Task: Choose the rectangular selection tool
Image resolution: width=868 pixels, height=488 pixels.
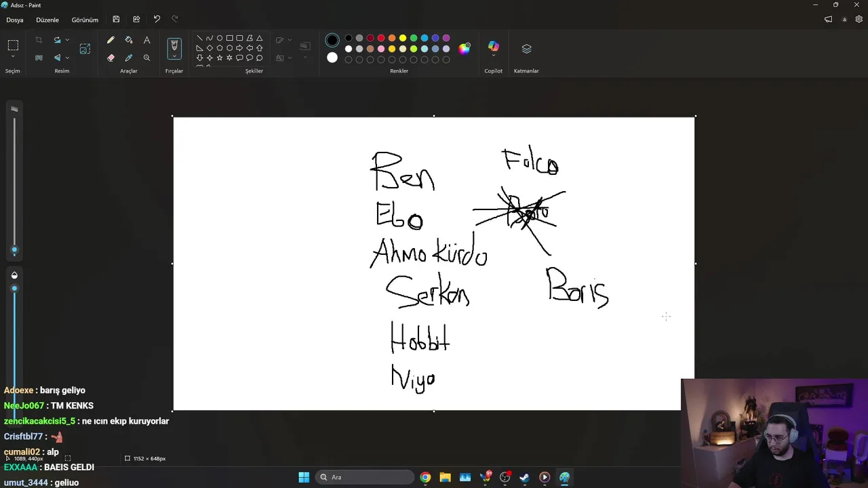Action: pyautogui.click(x=13, y=45)
